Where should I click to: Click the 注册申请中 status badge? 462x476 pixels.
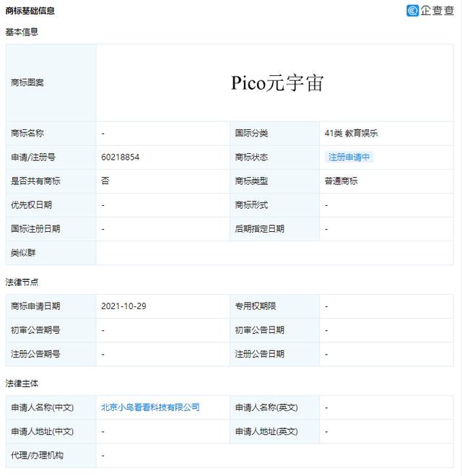click(x=349, y=157)
